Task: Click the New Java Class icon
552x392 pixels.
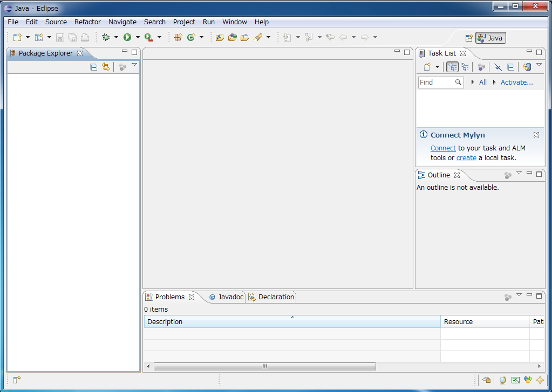Action: 191,37
